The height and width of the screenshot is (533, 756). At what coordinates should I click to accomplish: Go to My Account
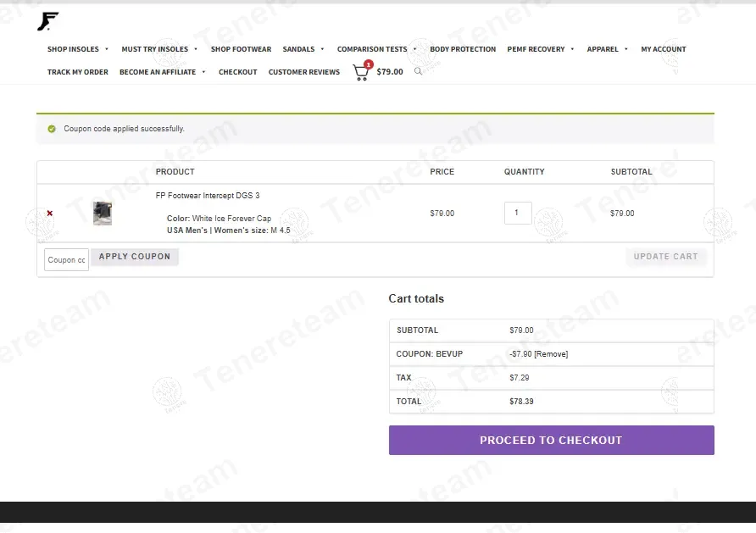[x=663, y=49]
